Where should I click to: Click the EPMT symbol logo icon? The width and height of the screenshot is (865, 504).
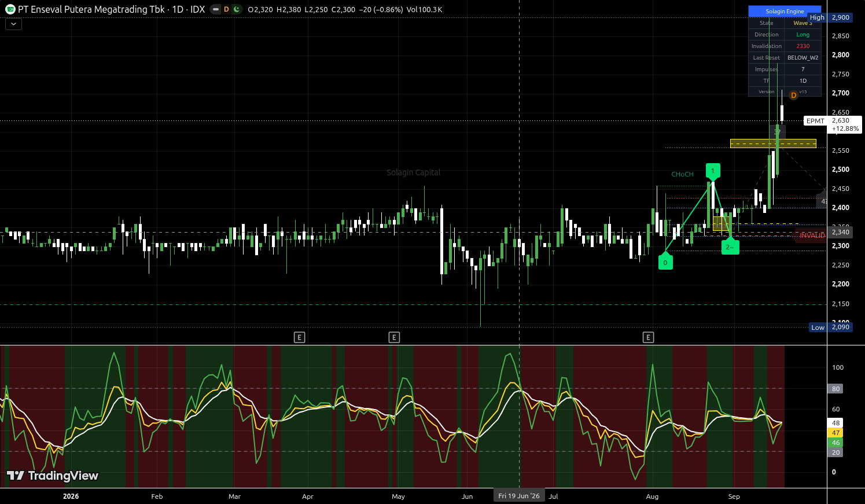point(10,9)
